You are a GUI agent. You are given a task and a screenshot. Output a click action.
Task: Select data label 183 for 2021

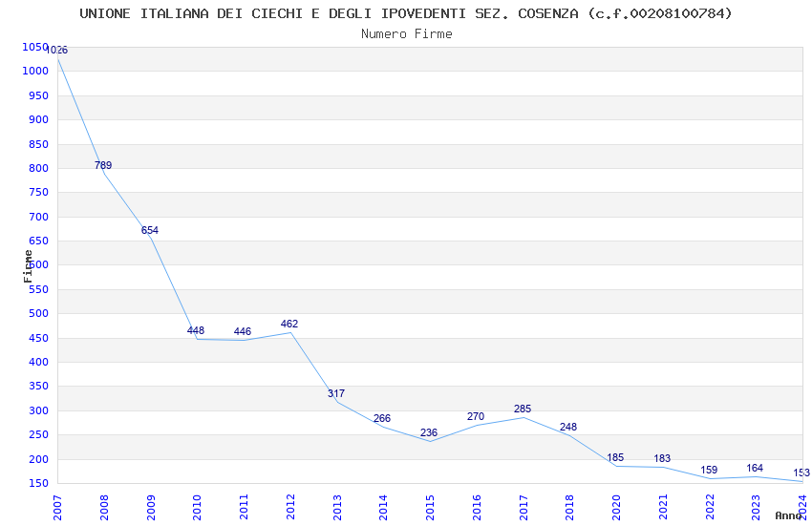(x=662, y=458)
